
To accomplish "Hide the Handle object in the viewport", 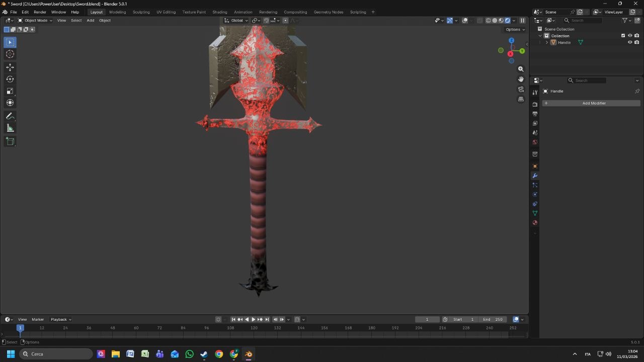I will (630, 42).
